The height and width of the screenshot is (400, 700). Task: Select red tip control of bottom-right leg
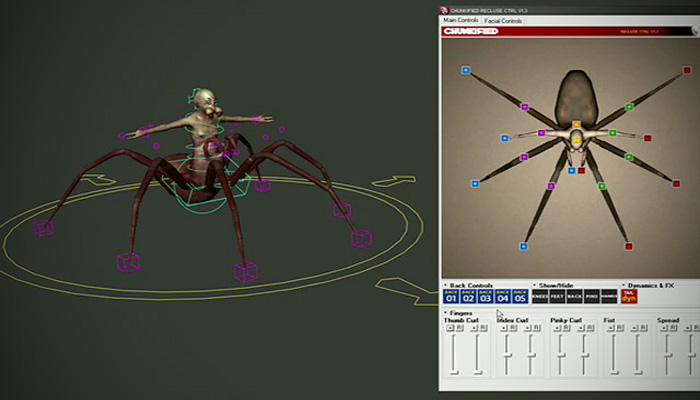pos(629,246)
